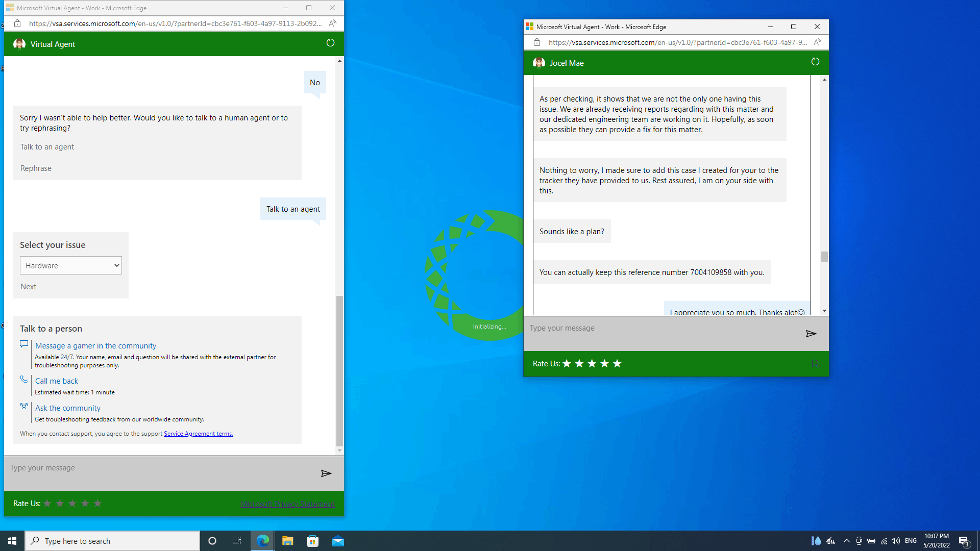Click address bar URL in Jocel Mae window
The height and width of the screenshot is (551, 980).
coord(678,42)
